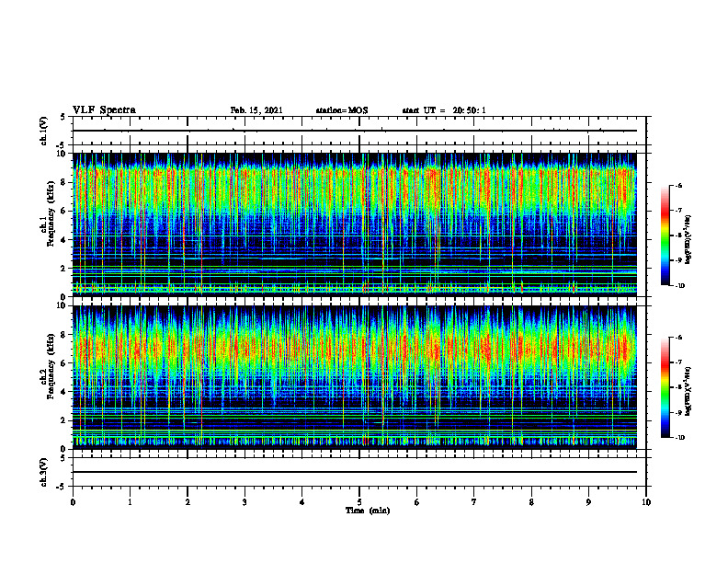The width and height of the screenshot is (728, 563).
Task: Click time tick label "2" on bottom axis
Action: coord(188,502)
